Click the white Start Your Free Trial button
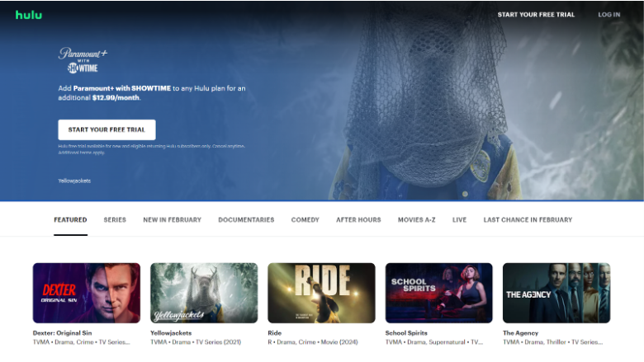Screen dimensions: 644x362 click(x=107, y=129)
